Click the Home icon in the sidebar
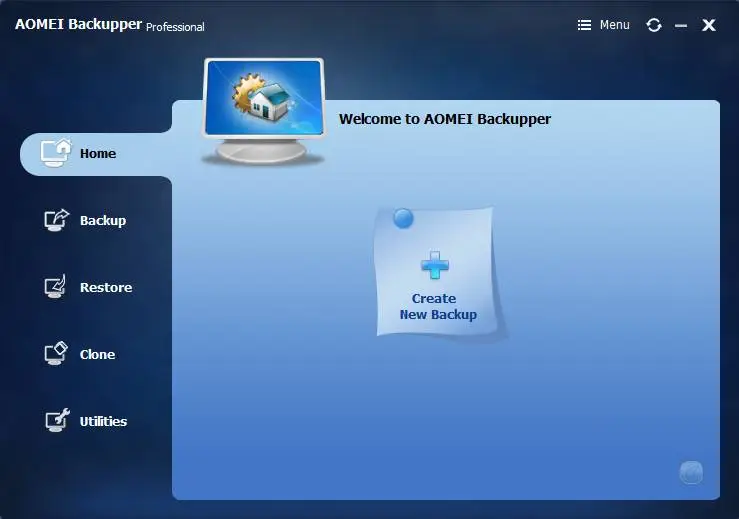Image resolution: width=739 pixels, height=519 pixels. pos(56,153)
